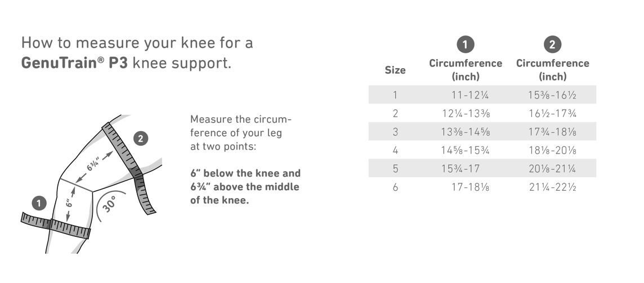Click the 15⅜-16½ cell in row 1
The height and width of the screenshot is (283, 644).
click(552, 95)
